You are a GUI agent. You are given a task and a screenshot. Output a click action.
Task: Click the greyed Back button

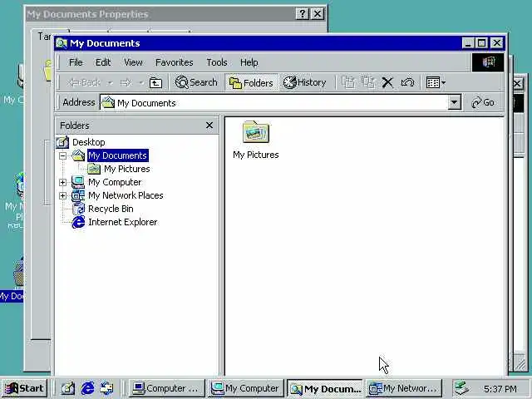[x=84, y=82]
